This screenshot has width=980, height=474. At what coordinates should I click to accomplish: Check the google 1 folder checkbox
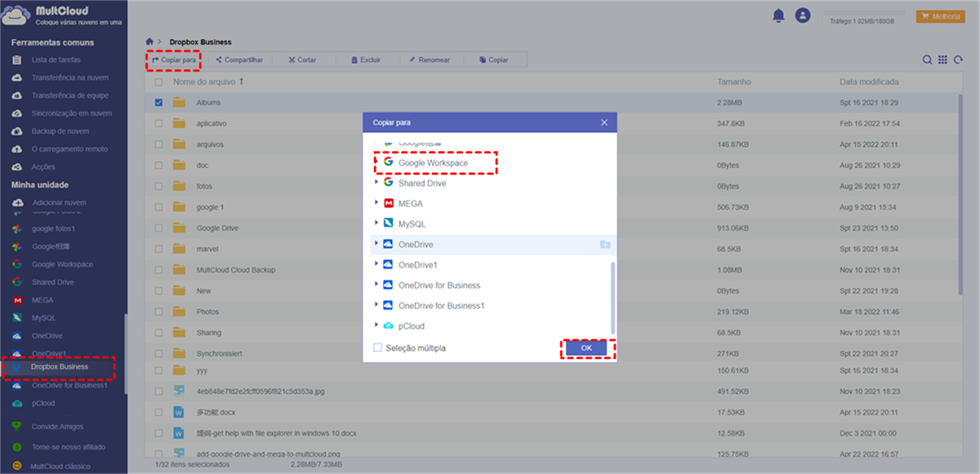click(x=158, y=207)
